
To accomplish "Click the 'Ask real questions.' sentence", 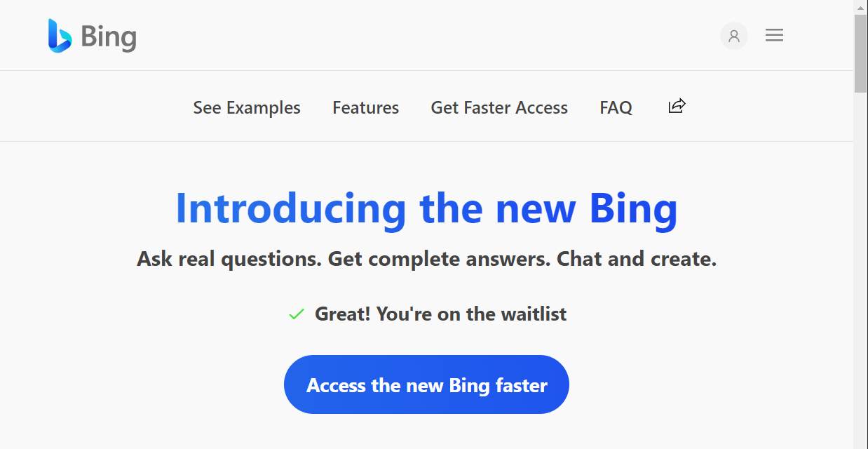I will tap(229, 259).
